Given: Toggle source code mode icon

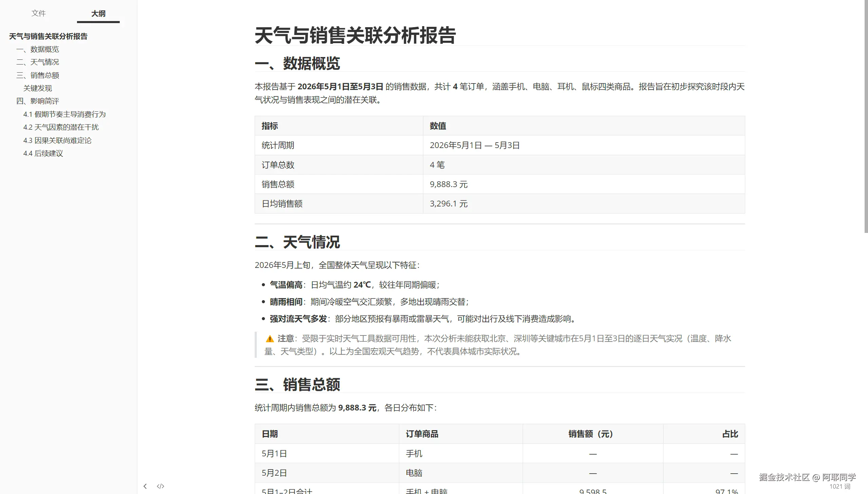Looking at the screenshot, I should pyautogui.click(x=160, y=486).
